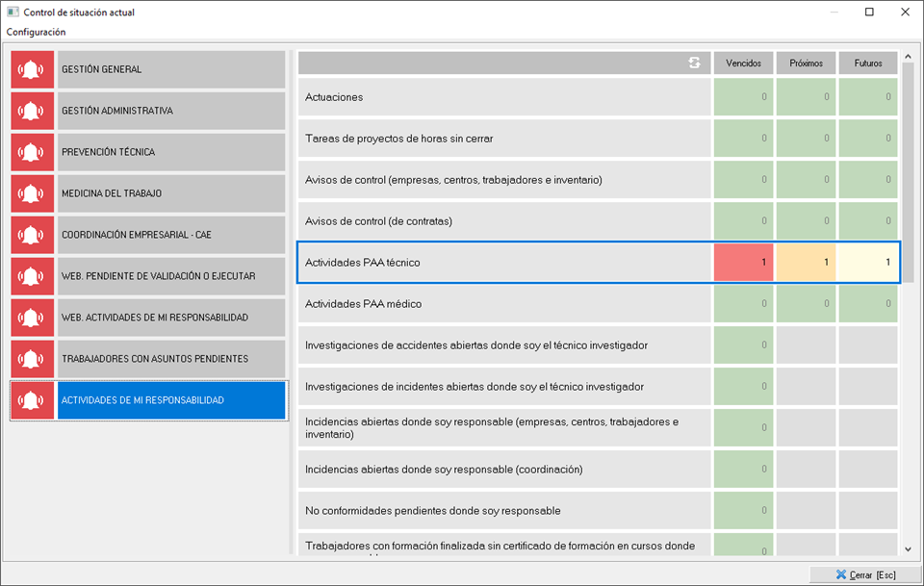Click the bell icon next to Medicina del Trabajo

(x=34, y=194)
